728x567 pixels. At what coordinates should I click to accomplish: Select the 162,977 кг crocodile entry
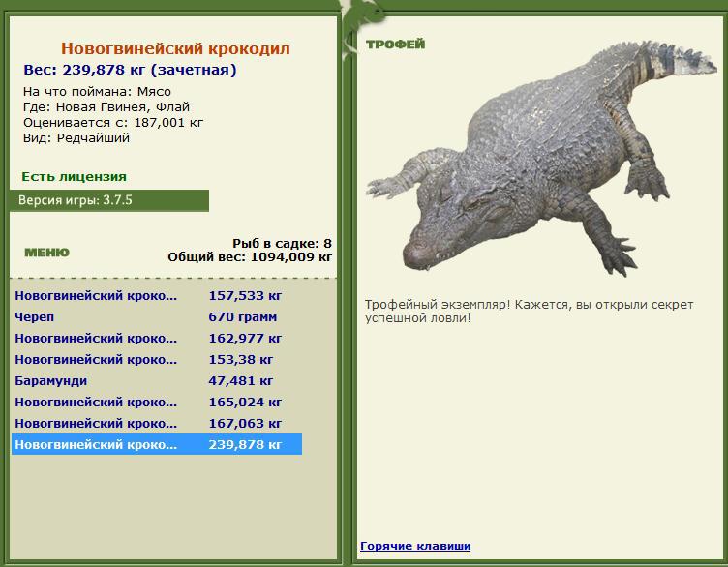tap(157, 339)
